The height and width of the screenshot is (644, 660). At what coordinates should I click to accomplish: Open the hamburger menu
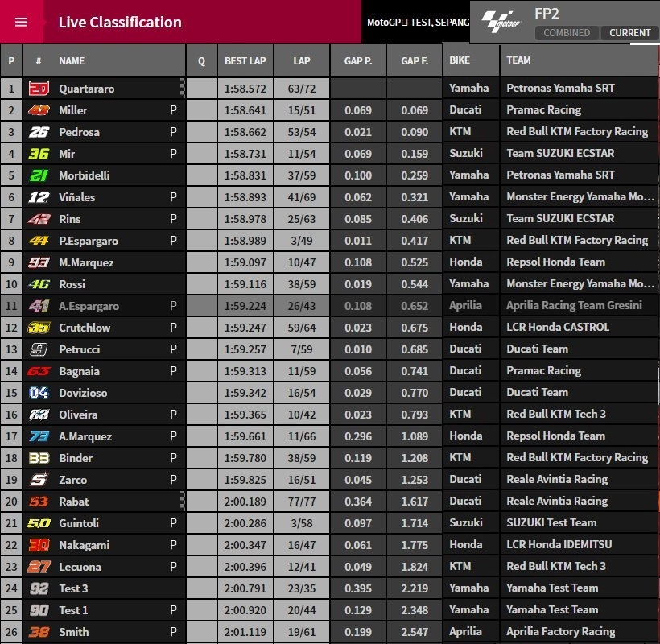tap(21, 22)
